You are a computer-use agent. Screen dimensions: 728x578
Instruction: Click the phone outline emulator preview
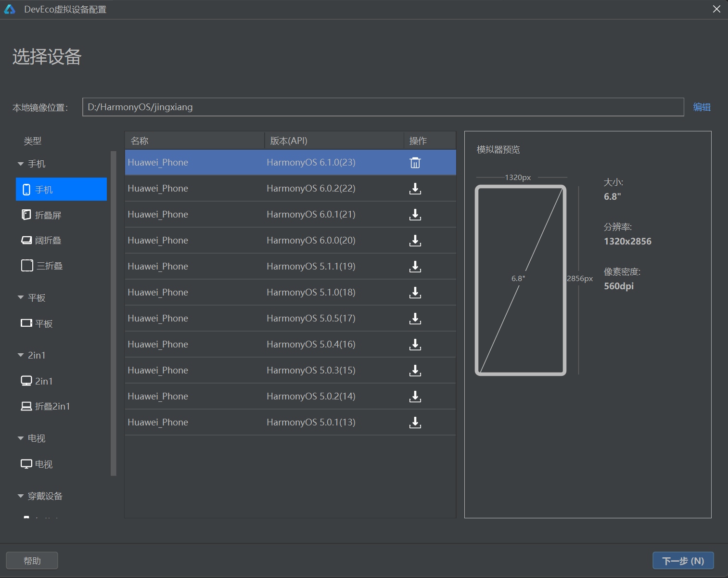click(x=521, y=280)
